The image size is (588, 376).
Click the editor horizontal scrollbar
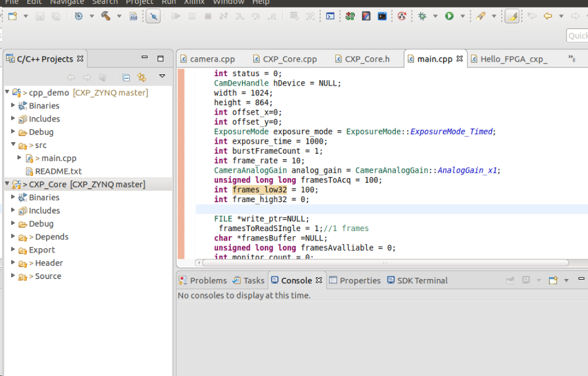[384, 263]
